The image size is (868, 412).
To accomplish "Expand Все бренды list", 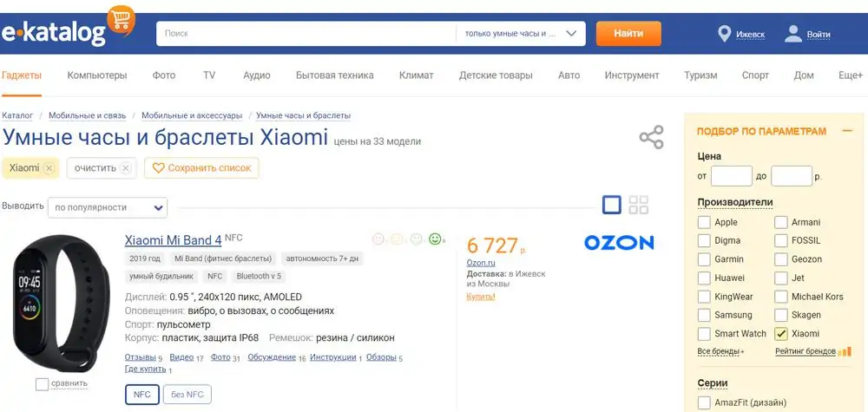I will point(720,351).
